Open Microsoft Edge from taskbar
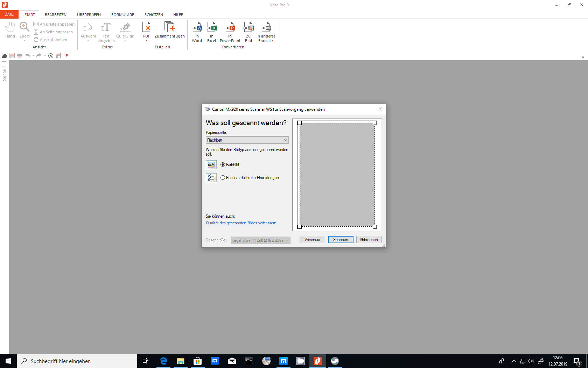This screenshot has width=588, height=368. click(163, 361)
